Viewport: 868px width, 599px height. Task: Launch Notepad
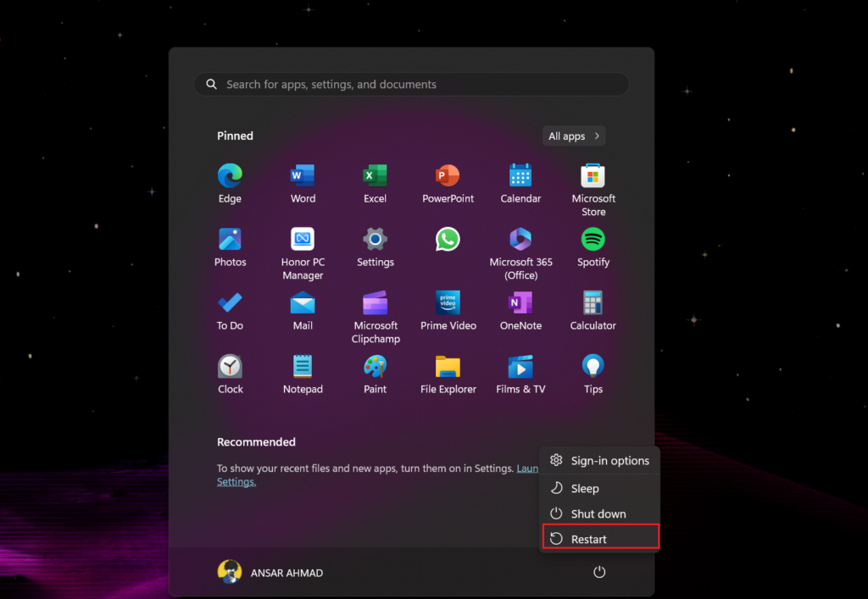303,367
